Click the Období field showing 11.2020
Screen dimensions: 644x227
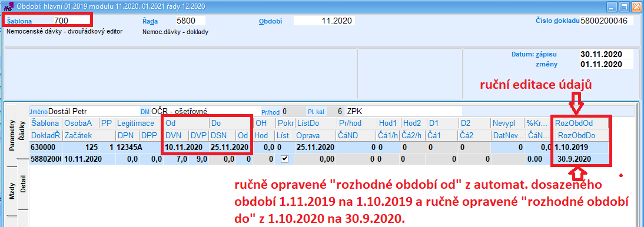pos(324,21)
